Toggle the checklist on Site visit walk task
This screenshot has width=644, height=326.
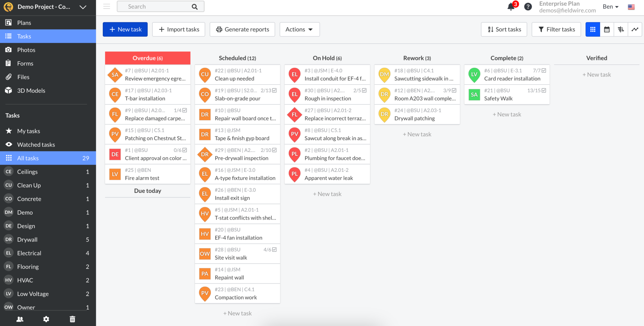click(x=274, y=249)
